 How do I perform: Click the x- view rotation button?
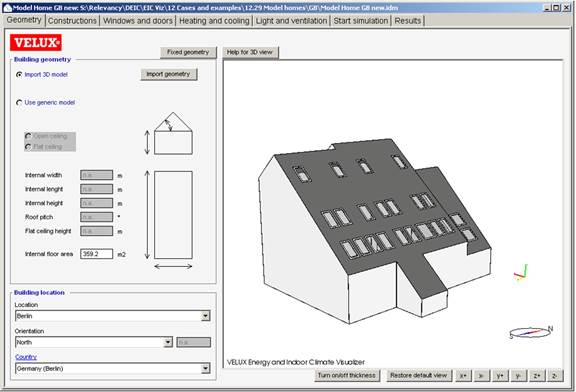(x=482, y=376)
